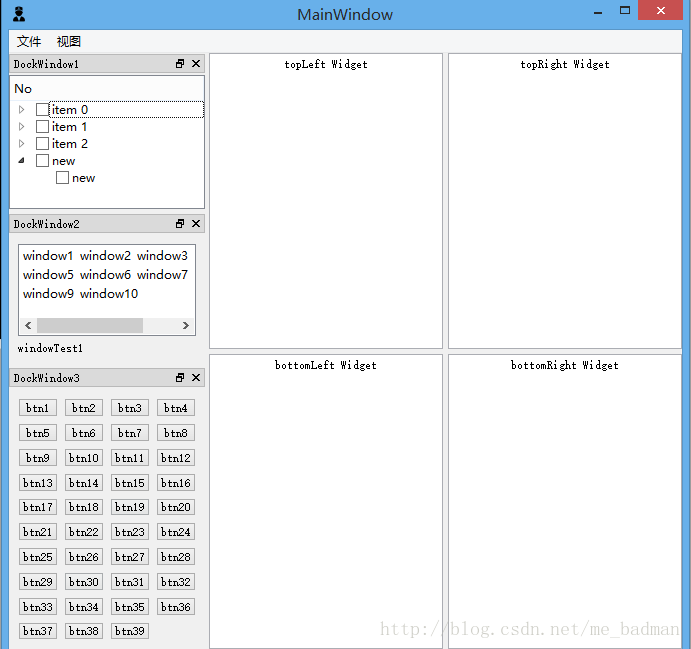Select window1 in the list
This screenshot has height=649, width=691.
(48, 256)
